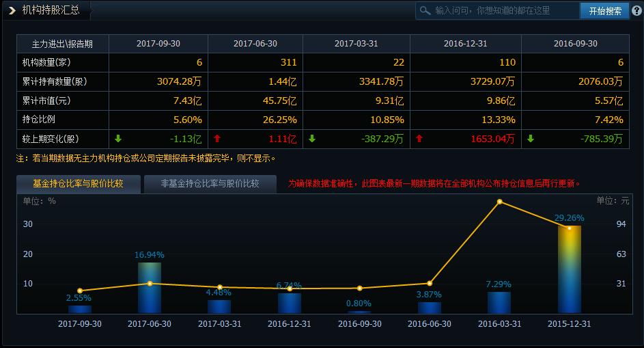Click the 较上期变化(股) row label
This screenshot has width=644, height=348.
[51, 139]
